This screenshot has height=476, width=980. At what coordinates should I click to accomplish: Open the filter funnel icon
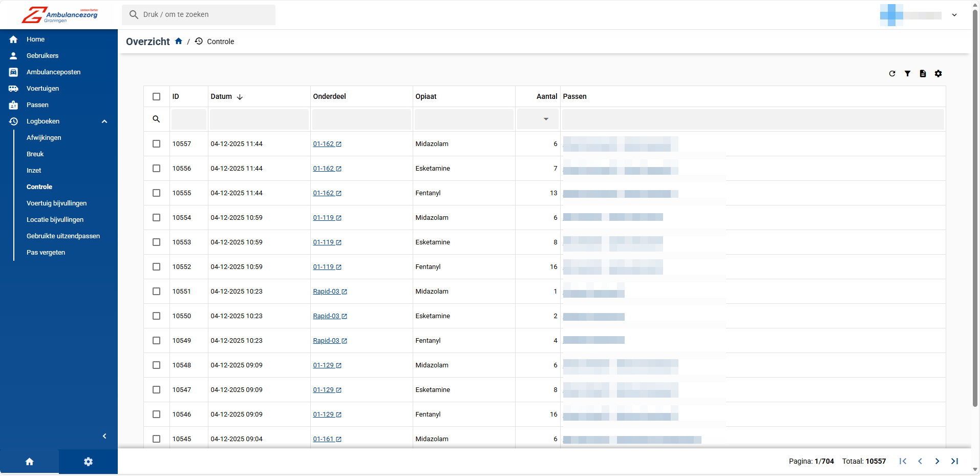(907, 74)
